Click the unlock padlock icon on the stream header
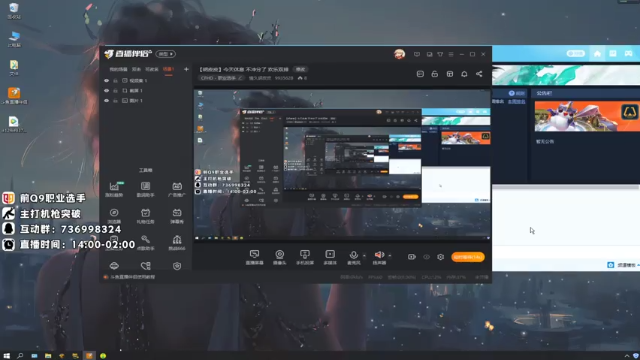 [x=435, y=74]
